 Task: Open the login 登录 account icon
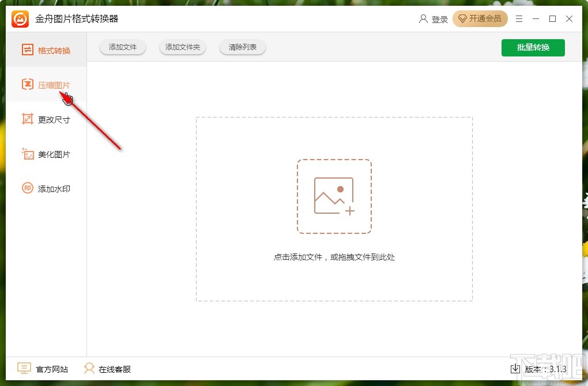coord(423,18)
